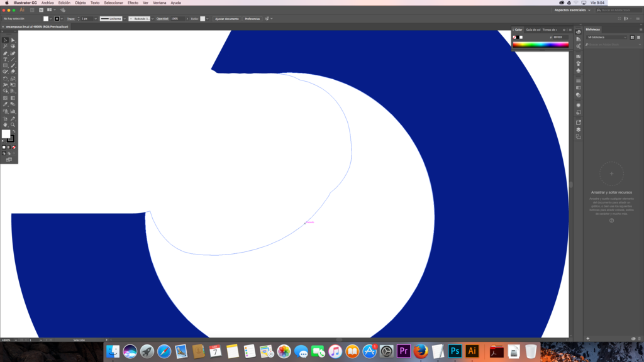The height and width of the screenshot is (362, 644).
Task: Select the Paintbrush tool
Action: [x=13, y=65]
